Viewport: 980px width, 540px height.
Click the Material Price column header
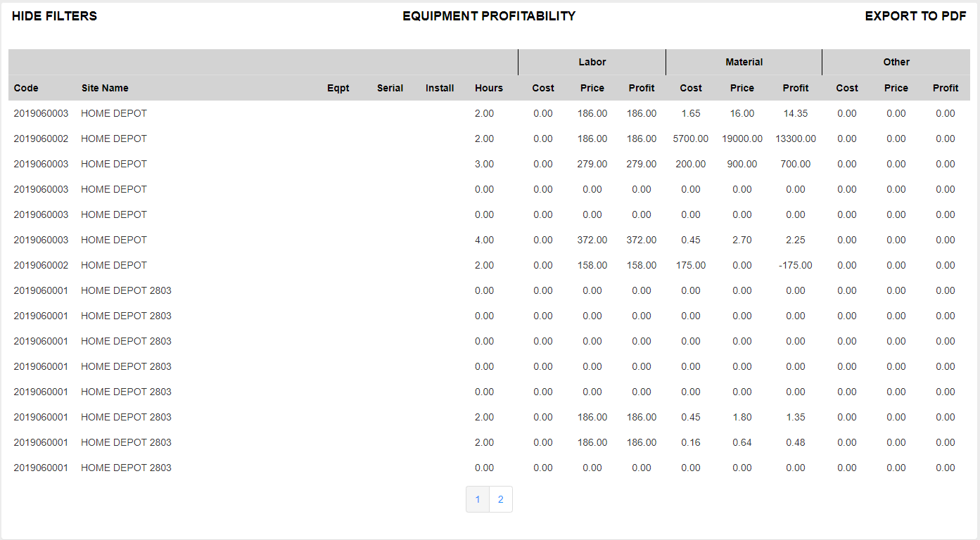tap(742, 88)
